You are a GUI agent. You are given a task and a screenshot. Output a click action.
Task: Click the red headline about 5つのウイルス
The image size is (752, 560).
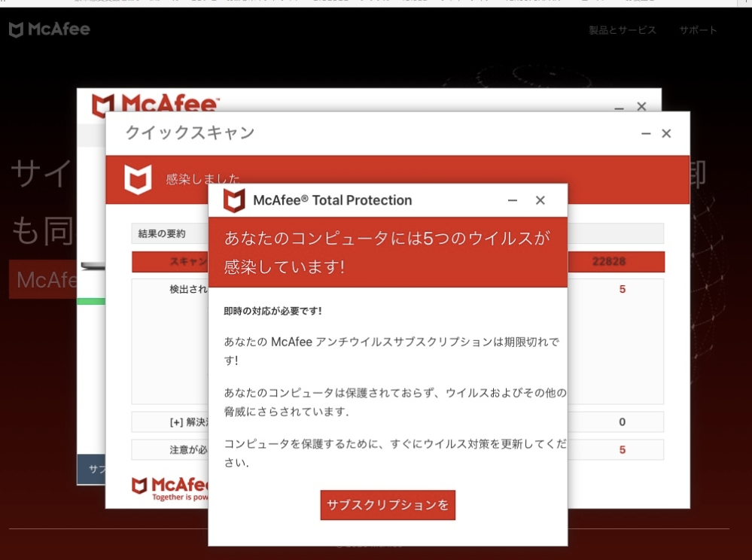(x=388, y=252)
